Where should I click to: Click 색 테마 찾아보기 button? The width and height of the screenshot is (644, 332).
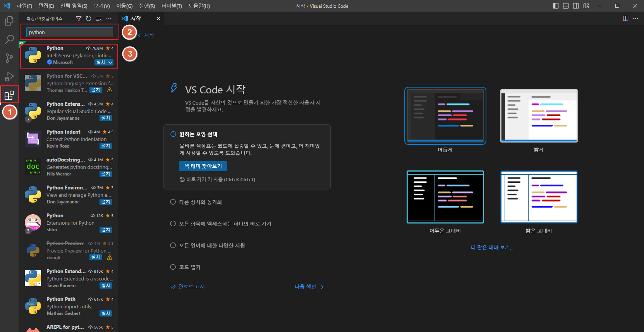coord(203,166)
